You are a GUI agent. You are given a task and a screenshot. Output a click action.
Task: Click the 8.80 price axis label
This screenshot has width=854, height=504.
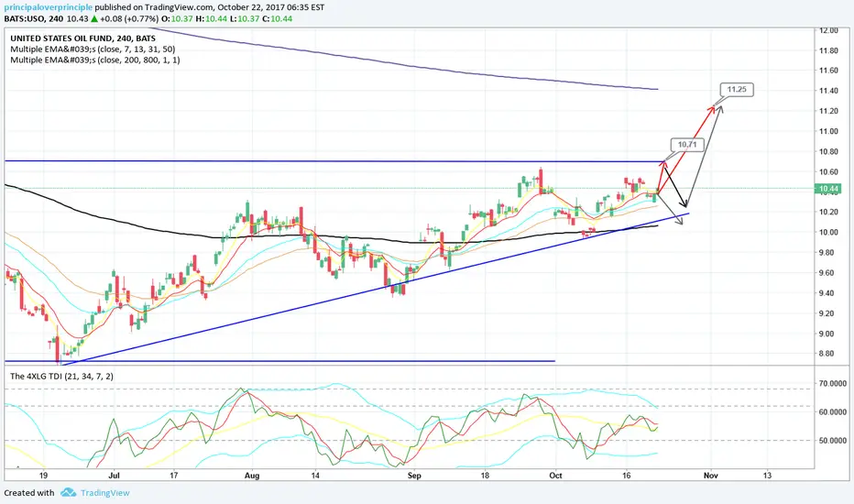(x=828, y=353)
